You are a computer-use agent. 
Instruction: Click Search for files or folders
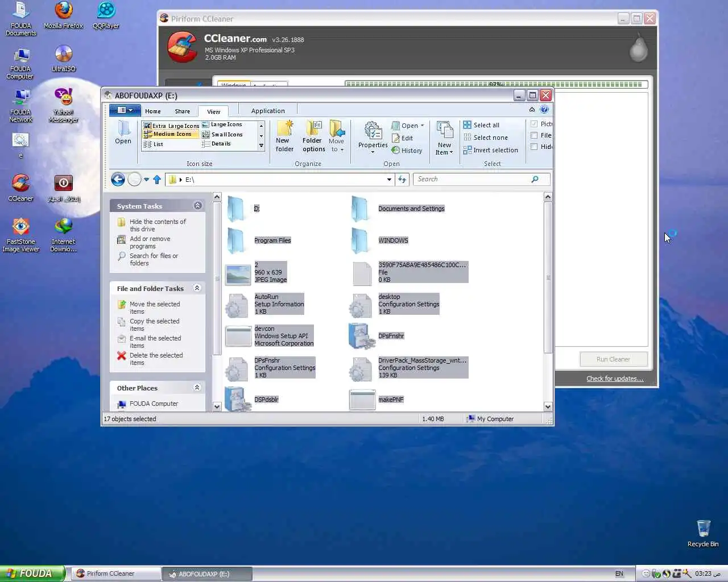154,260
